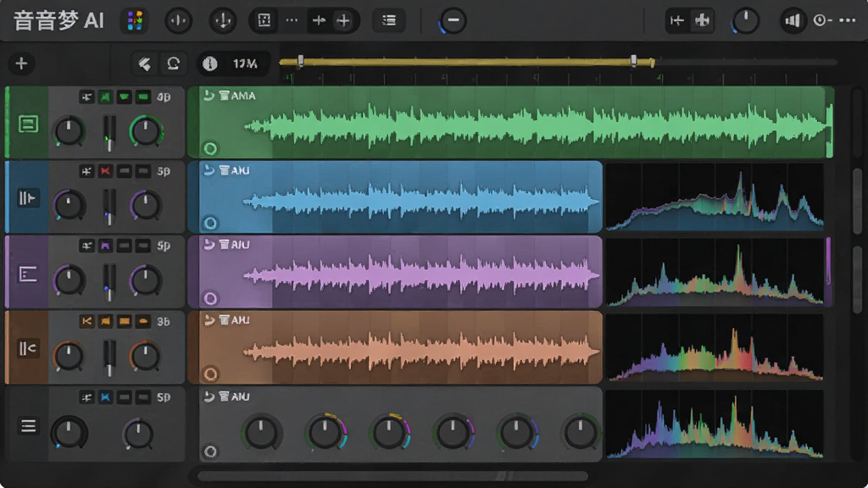Open the three-dot more menu at top right
The width and height of the screenshot is (868, 488).
point(848,20)
